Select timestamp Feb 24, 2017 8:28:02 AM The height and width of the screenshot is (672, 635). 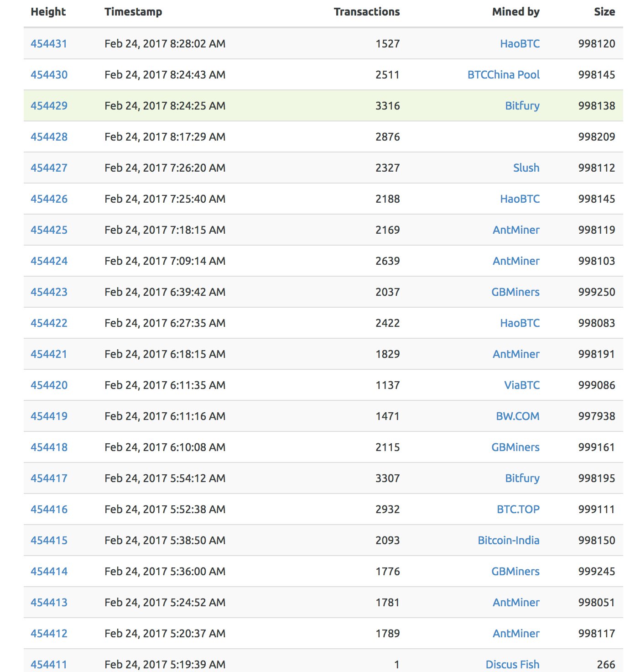pyautogui.click(x=165, y=44)
